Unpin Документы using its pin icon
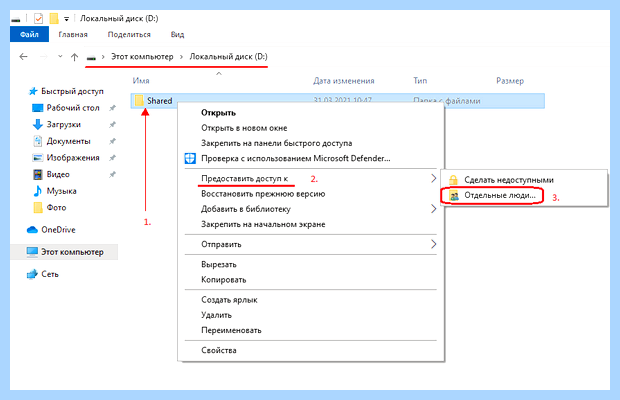The image size is (620, 400). pos(112,141)
